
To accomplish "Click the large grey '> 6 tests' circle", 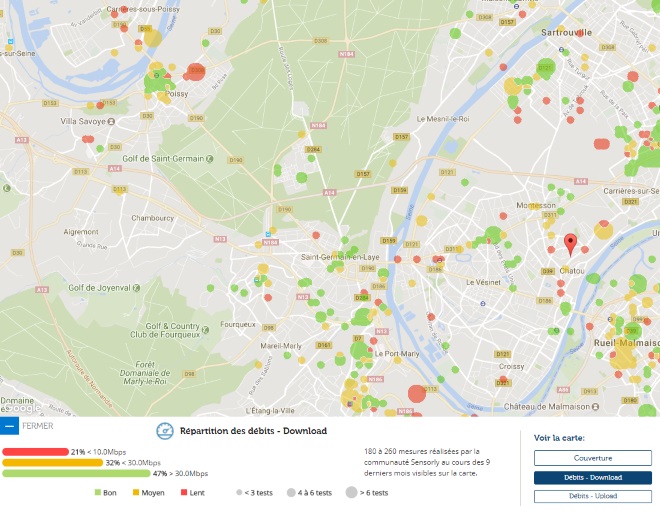I will click(x=352, y=493).
